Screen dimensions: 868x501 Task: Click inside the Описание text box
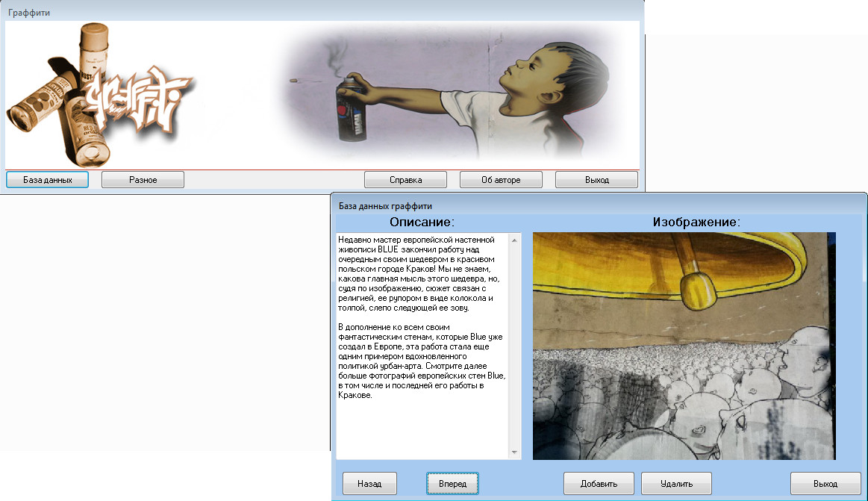click(422, 346)
